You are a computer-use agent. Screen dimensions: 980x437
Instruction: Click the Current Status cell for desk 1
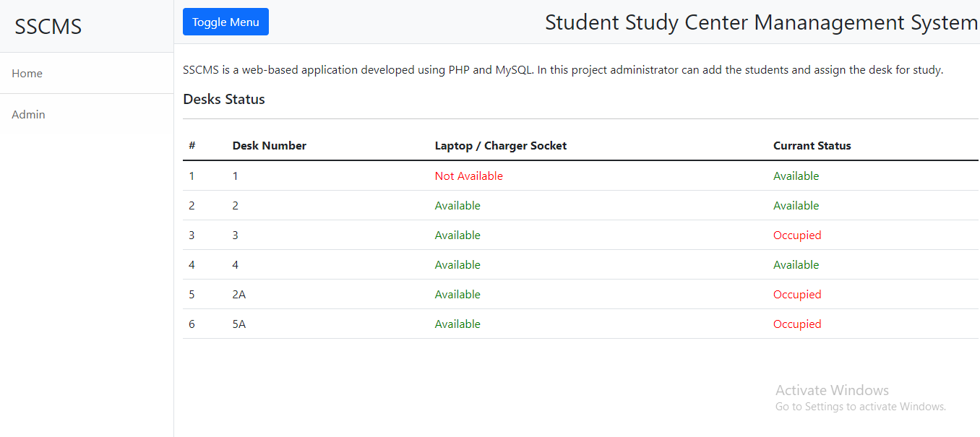(796, 176)
